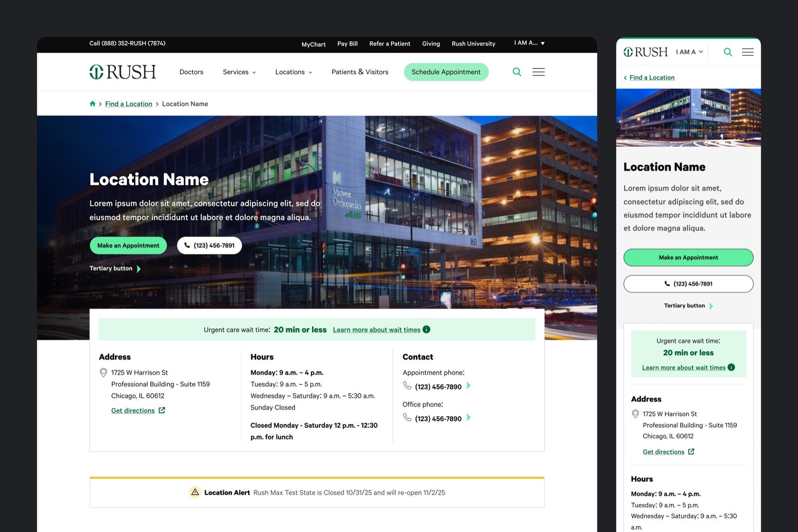
Task: Open the I AM A... dropdown in top bar
Action: point(529,43)
